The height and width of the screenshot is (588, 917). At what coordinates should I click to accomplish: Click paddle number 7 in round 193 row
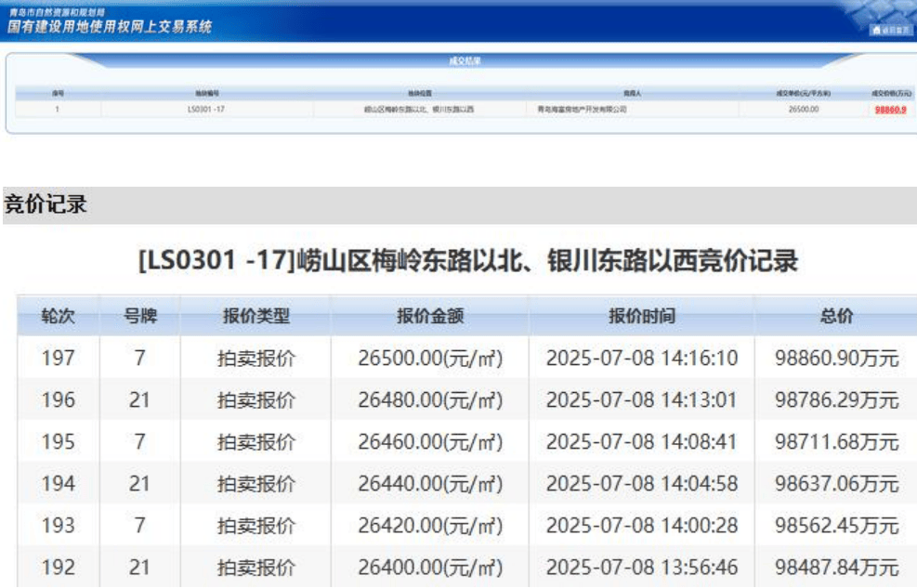point(139,526)
